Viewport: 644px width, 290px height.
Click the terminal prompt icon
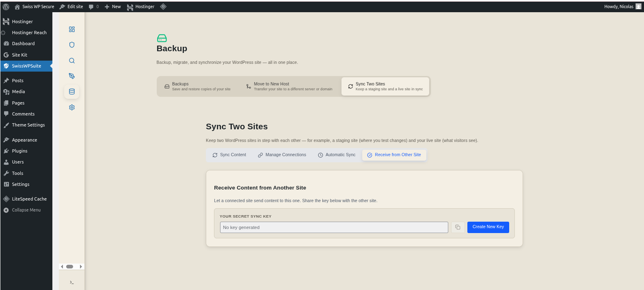coord(72,282)
